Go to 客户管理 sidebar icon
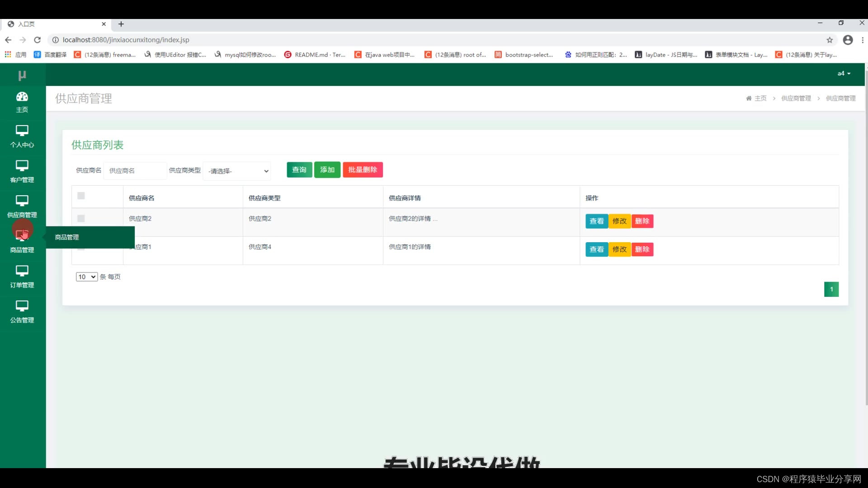The height and width of the screenshot is (488, 868). (x=22, y=166)
